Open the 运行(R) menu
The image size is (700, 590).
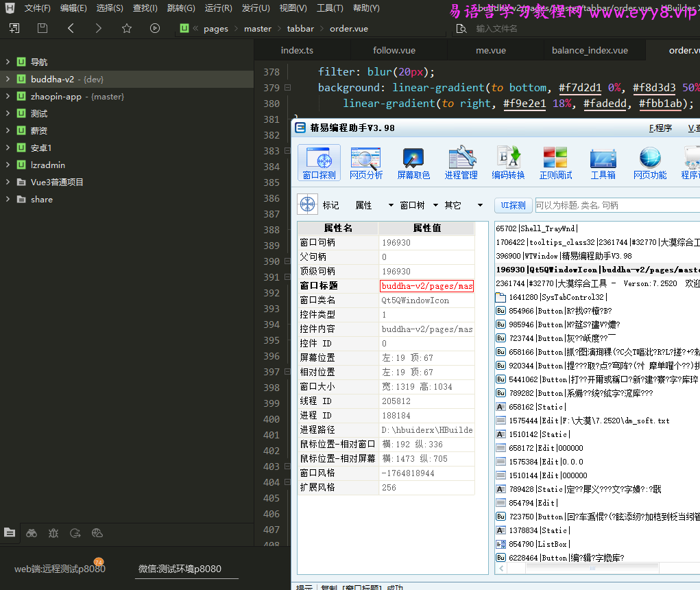coord(218,8)
